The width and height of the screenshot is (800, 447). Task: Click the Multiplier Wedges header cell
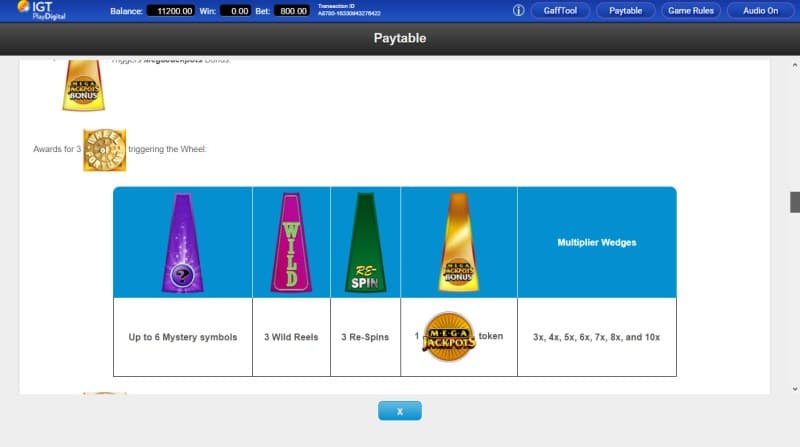[x=596, y=243]
